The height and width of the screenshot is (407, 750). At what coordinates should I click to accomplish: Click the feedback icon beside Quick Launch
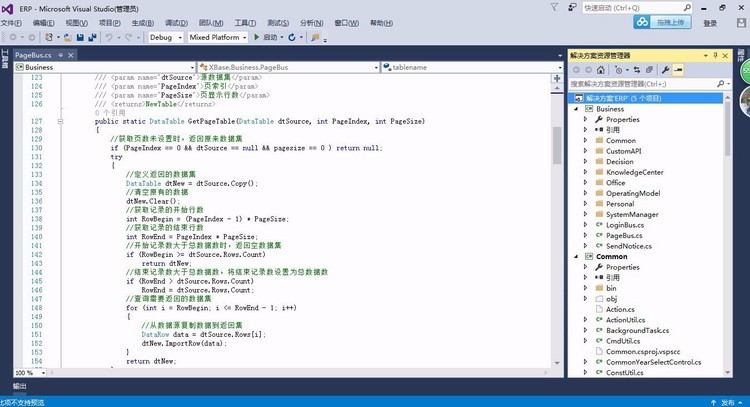tap(572, 7)
